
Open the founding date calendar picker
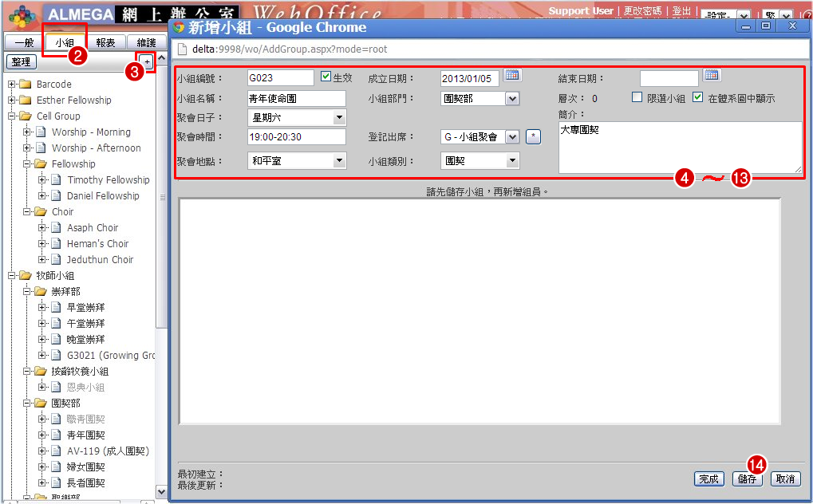(x=512, y=77)
